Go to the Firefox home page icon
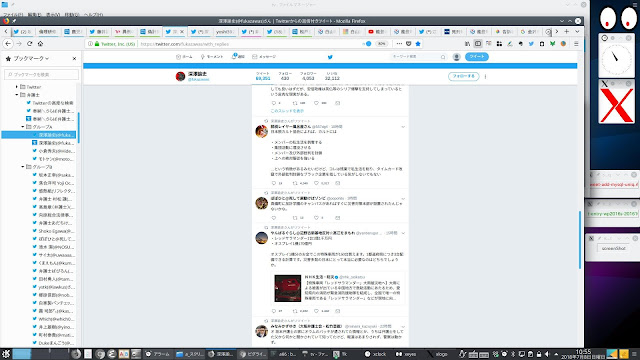Screen dimensions: 640x360 point(40,44)
